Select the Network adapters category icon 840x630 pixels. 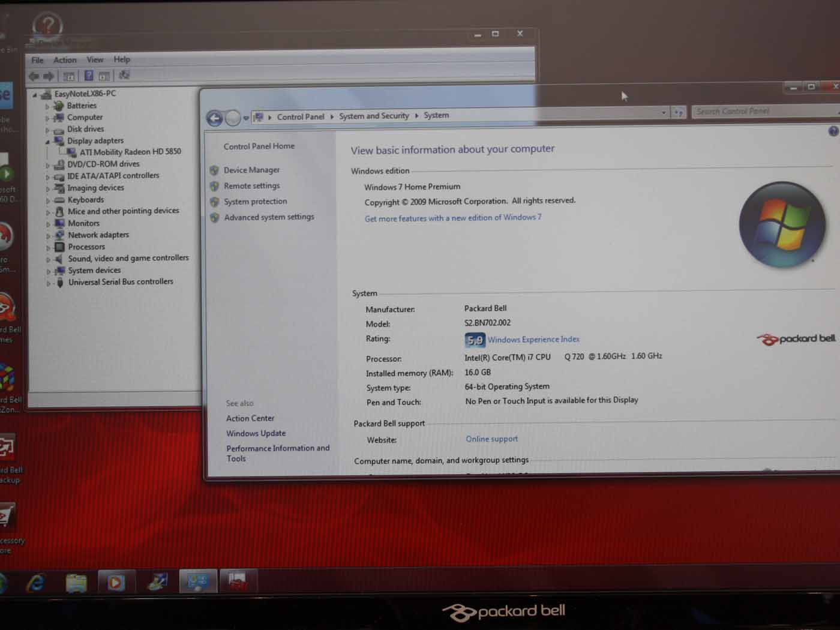pyautogui.click(x=59, y=235)
